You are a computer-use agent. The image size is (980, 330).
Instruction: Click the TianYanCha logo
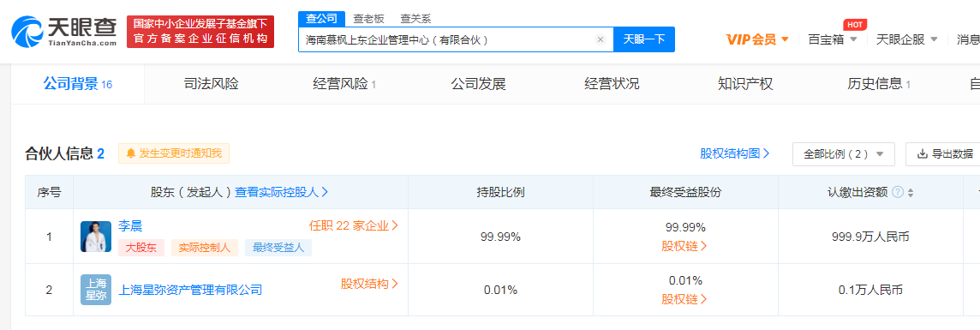pyautogui.click(x=63, y=31)
